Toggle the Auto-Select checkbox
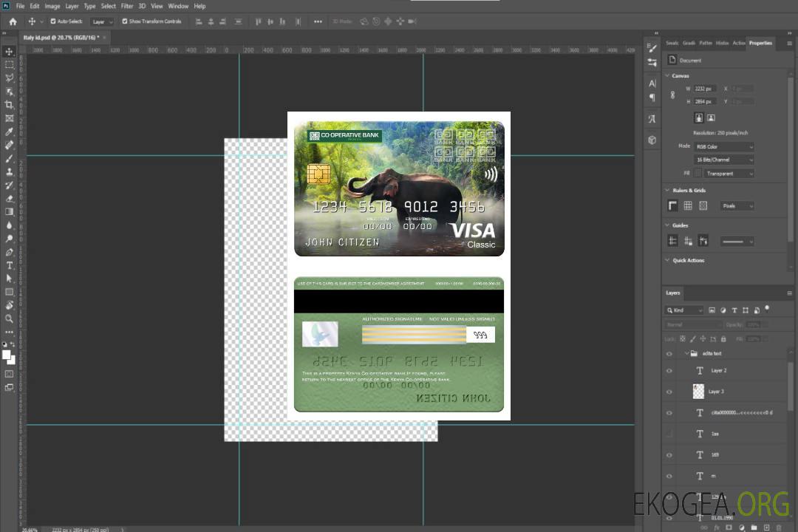 point(53,21)
